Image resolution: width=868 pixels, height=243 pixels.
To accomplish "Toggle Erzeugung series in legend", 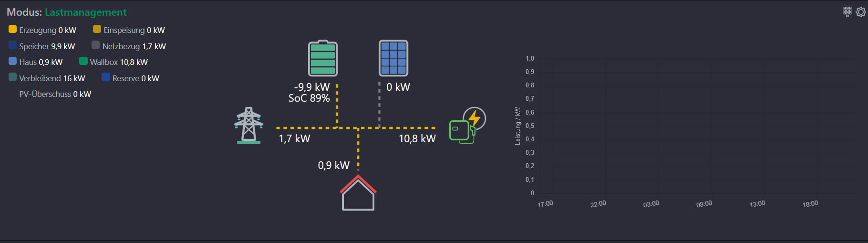I will pyautogui.click(x=42, y=30).
